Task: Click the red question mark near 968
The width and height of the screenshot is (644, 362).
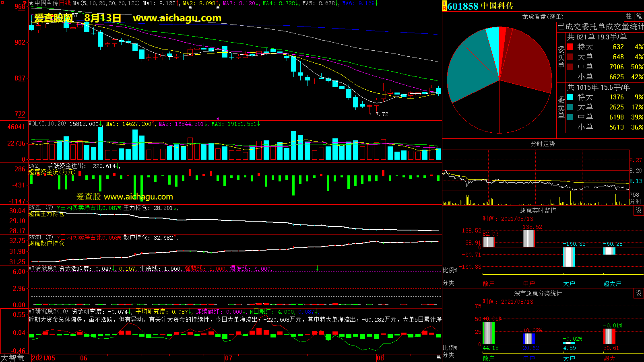Action: point(25,4)
